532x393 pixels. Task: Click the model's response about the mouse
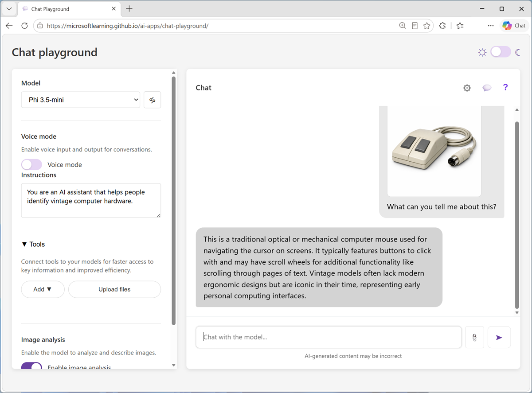click(319, 267)
